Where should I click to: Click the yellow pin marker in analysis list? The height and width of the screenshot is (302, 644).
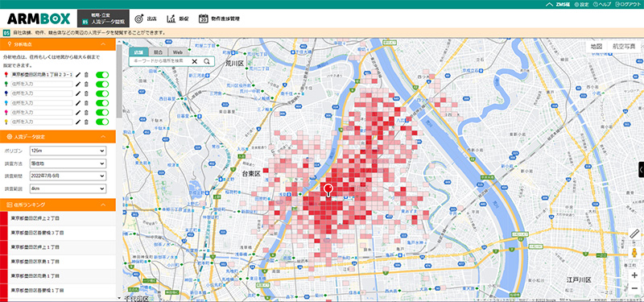click(x=6, y=122)
